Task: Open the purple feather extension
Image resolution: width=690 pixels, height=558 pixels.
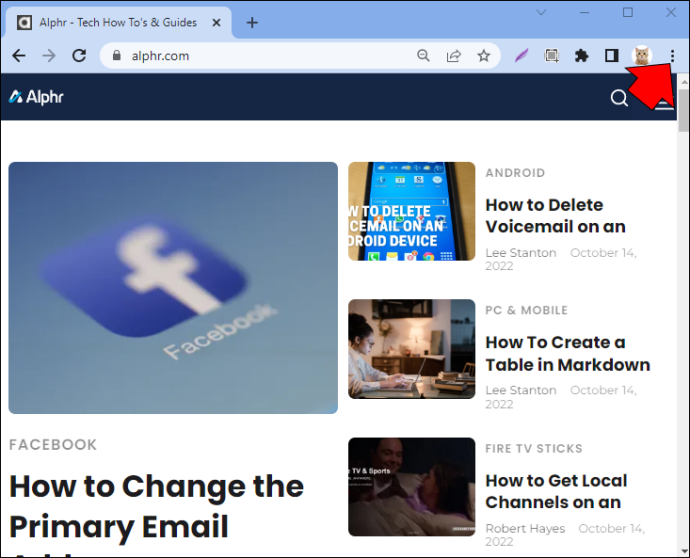Action: [521, 55]
